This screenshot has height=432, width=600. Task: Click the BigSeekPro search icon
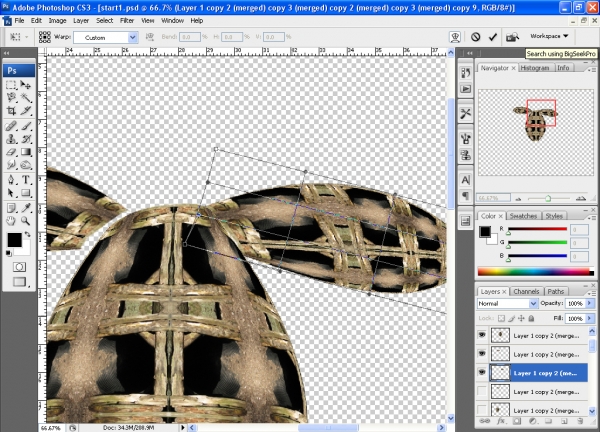512,37
